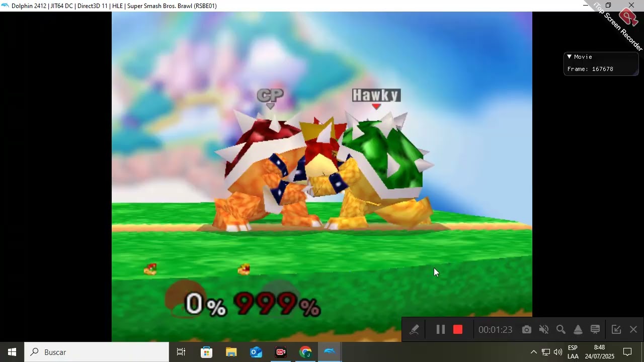Select the Dolphin emulator taskbar icon

pos(330,352)
